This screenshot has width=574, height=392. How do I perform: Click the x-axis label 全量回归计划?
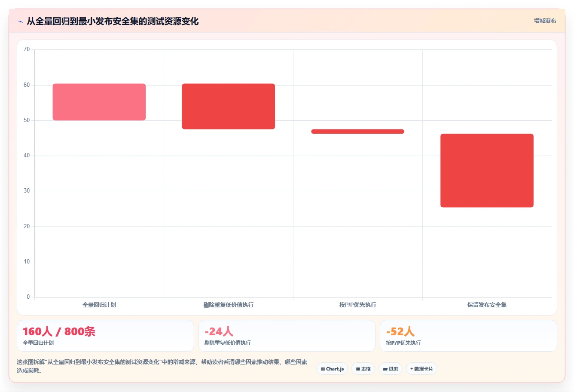click(x=99, y=305)
